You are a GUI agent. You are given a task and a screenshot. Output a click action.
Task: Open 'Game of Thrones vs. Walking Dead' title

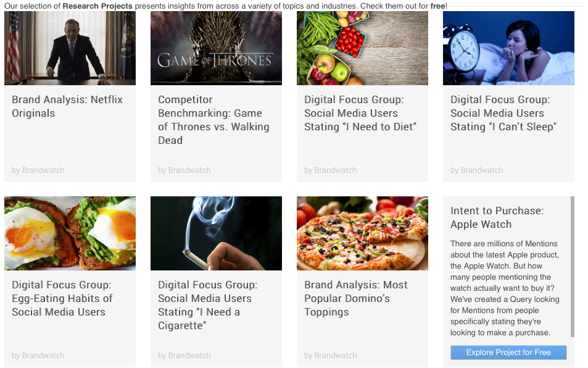tap(213, 120)
